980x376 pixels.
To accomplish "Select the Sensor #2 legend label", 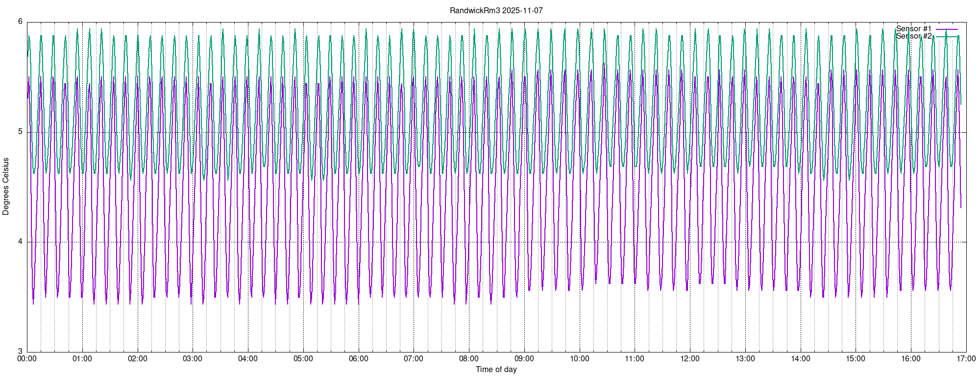I will click(913, 36).
